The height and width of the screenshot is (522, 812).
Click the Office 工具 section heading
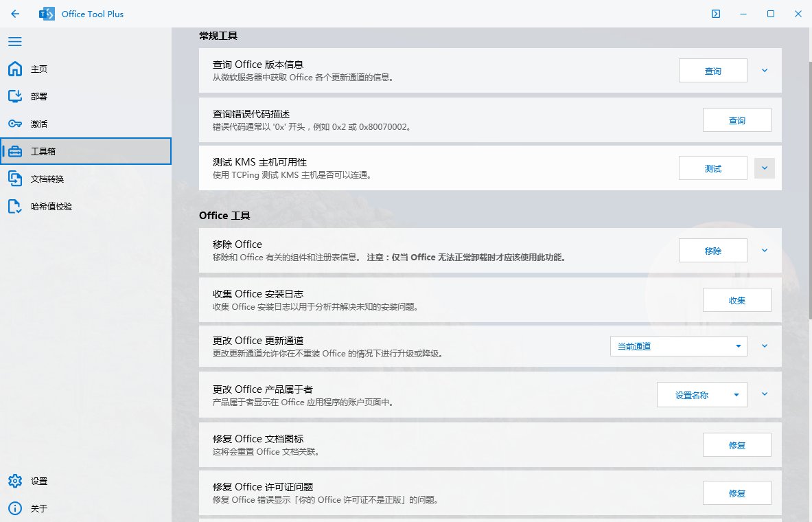[224, 216]
